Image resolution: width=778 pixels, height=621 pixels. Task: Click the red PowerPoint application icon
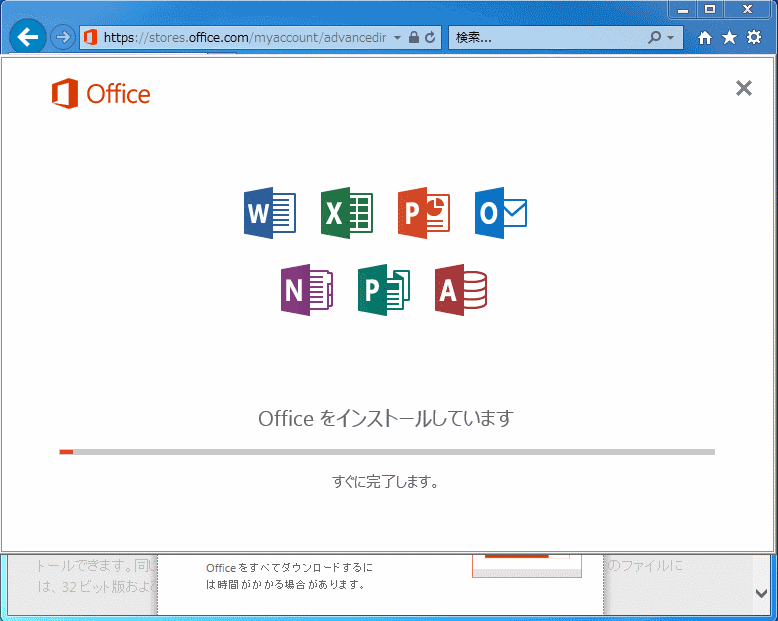coord(424,213)
